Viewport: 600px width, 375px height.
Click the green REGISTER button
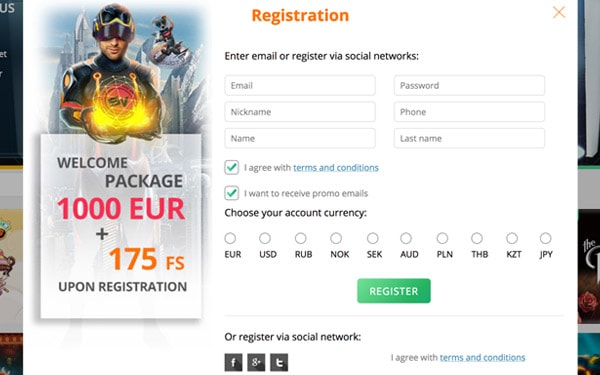tap(394, 291)
